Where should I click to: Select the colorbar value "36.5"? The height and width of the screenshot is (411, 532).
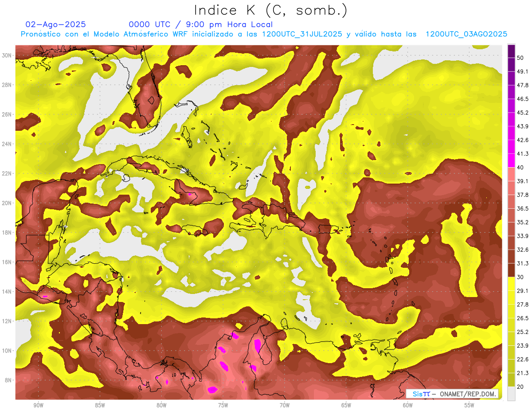click(523, 208)
